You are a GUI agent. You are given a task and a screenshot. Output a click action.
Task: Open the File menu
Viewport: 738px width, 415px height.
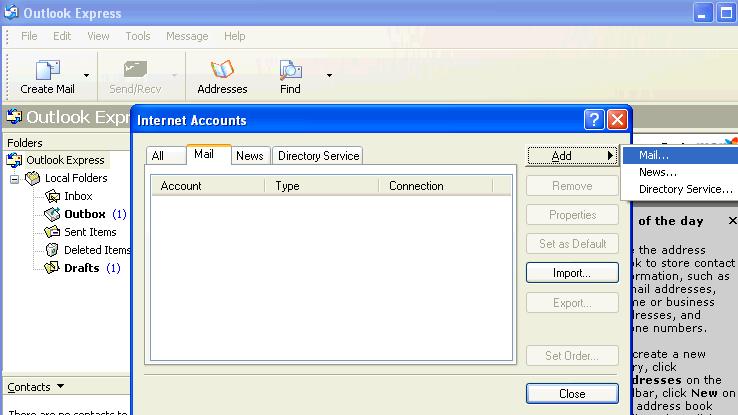29,36
